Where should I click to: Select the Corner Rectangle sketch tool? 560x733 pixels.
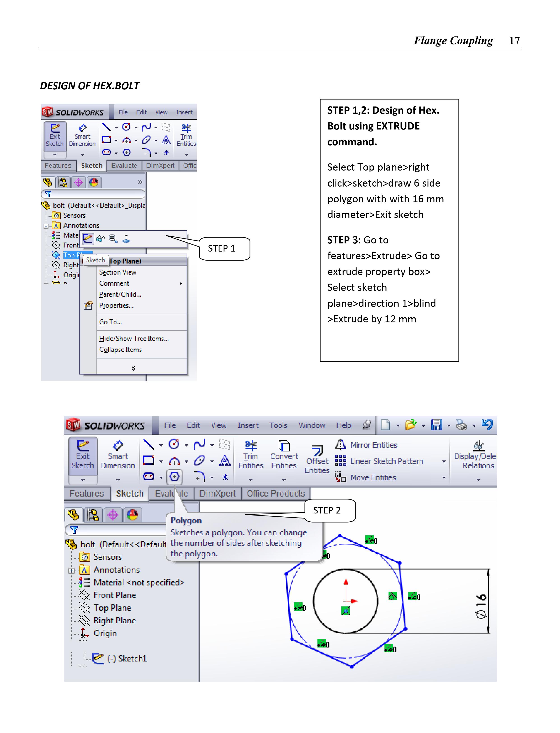pos(148,460)
